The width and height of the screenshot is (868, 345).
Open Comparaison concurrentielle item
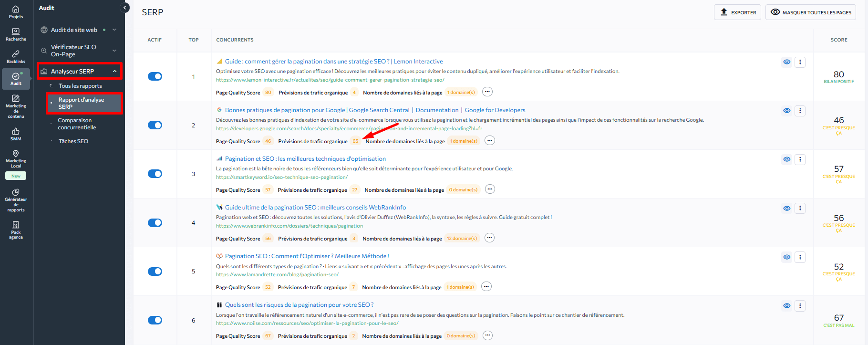click(x=77, y=124)
